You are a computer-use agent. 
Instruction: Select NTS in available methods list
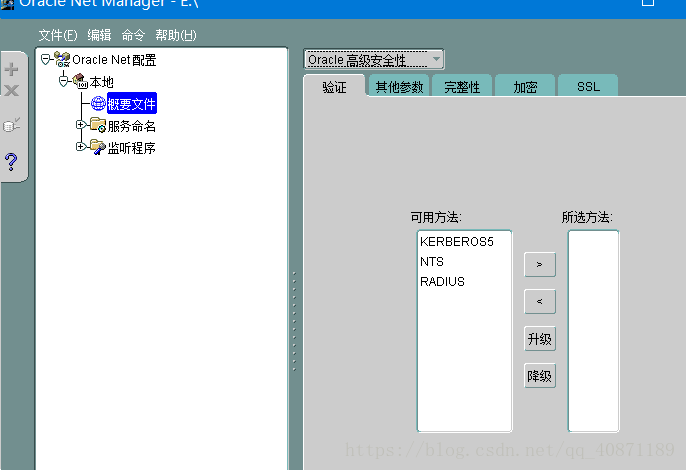click(432, 262)
